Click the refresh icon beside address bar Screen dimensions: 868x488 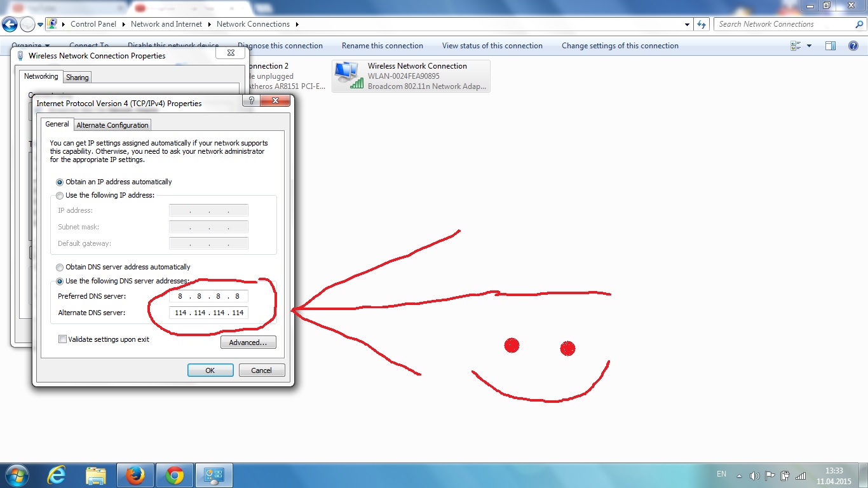tap(702, 24)
